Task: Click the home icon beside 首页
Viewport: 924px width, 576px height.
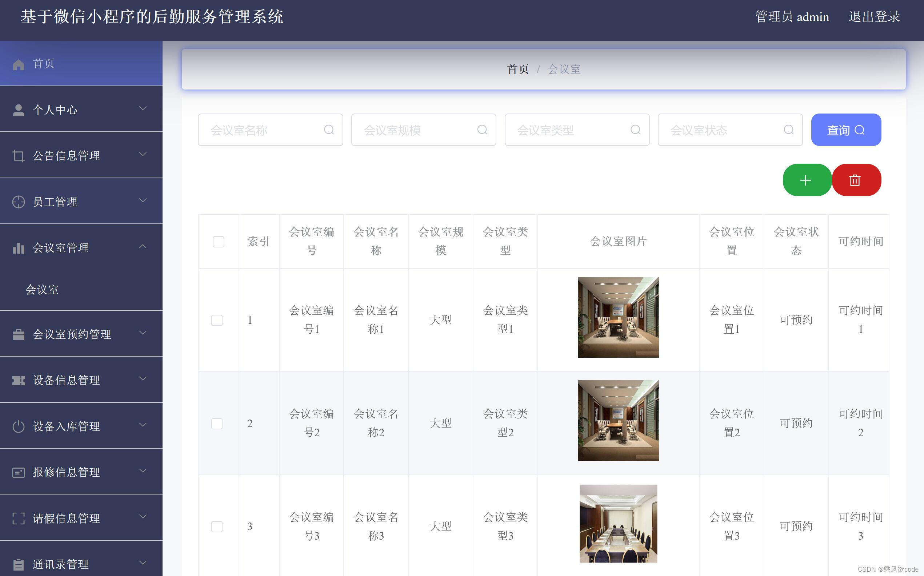Action: (x=18, y=64)
